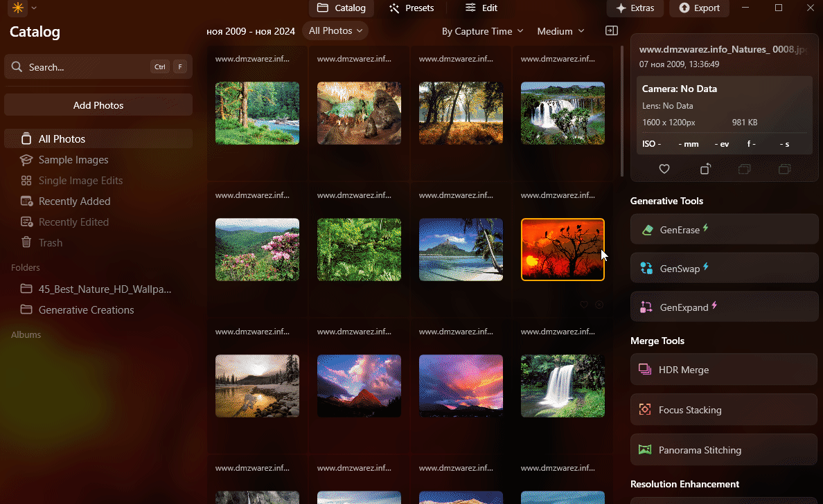Open the Presets tab

coord(411,8)
